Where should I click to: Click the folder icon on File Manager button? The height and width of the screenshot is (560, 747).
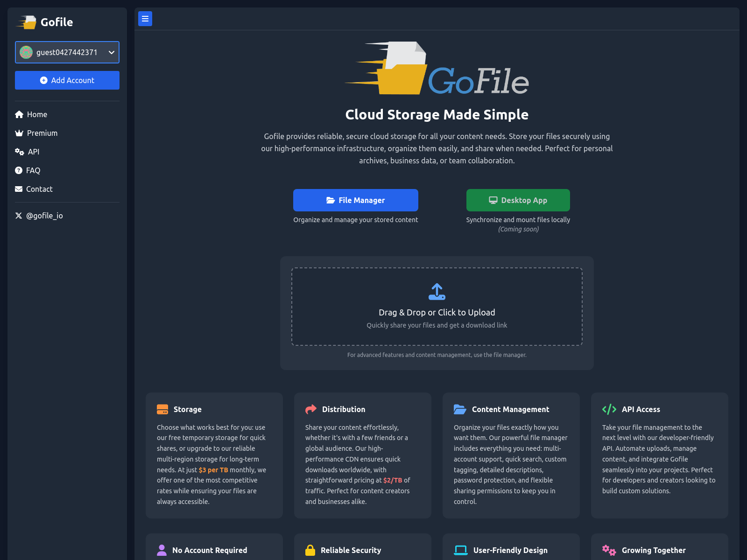(331, 200)
